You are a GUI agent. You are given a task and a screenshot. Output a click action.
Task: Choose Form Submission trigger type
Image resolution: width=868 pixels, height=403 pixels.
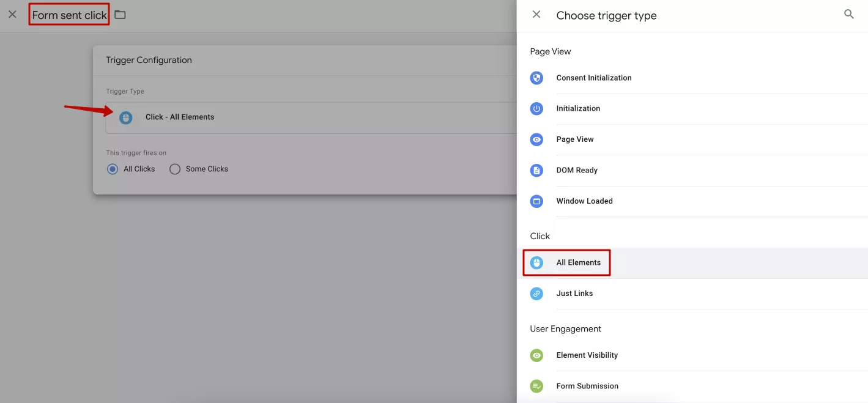click(692, 386)
